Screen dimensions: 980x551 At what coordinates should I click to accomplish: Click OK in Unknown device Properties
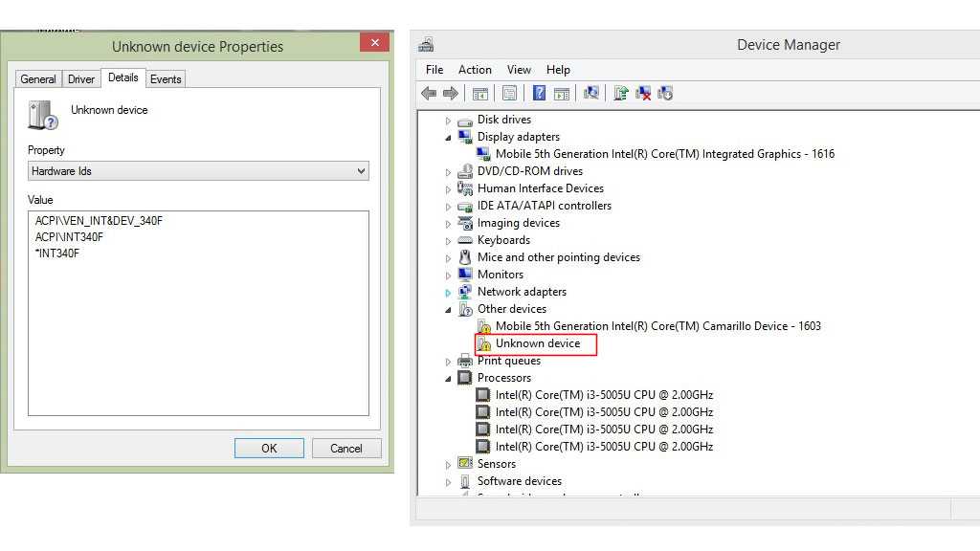[x=269, y=448]
